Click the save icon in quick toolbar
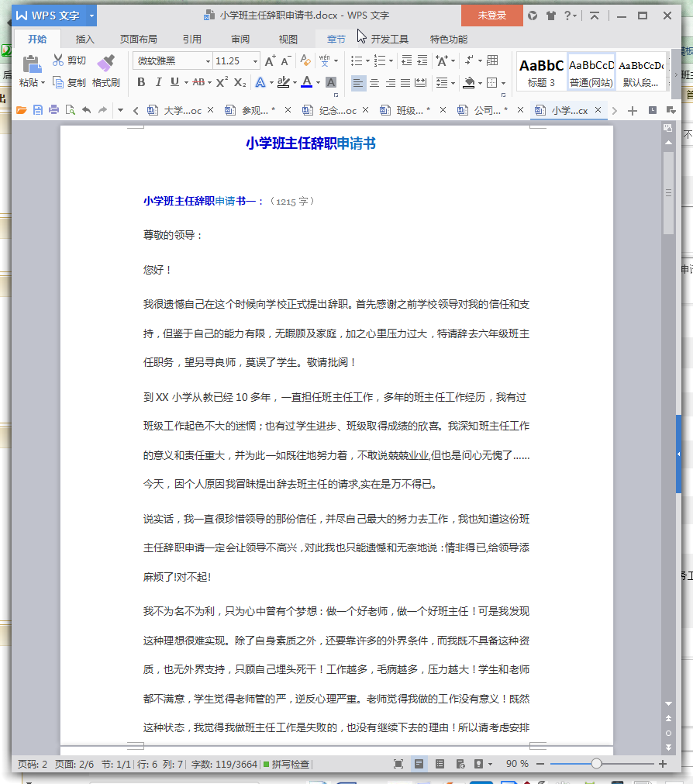This screenshot has height=784, width=693. coord(38,110)
